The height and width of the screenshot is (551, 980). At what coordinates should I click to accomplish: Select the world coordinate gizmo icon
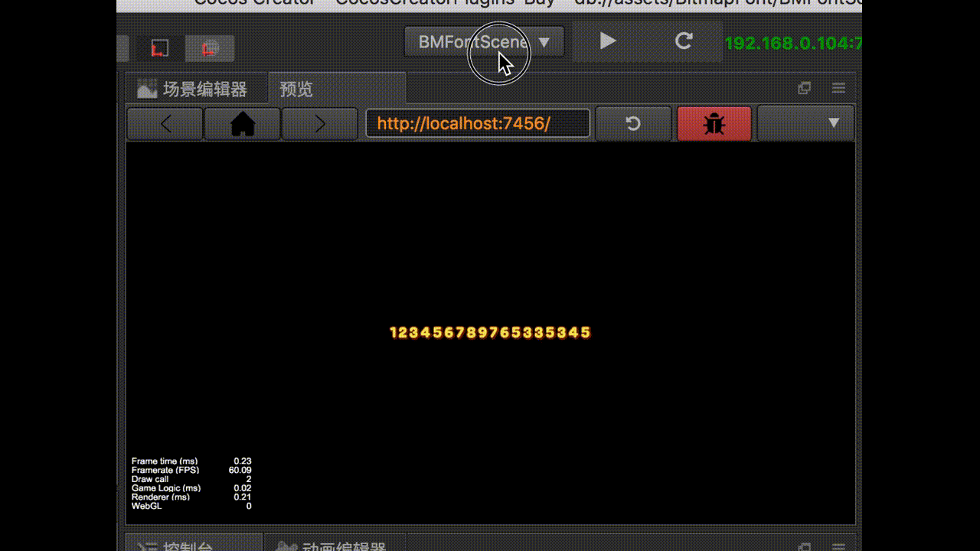(x=210, y=49)
